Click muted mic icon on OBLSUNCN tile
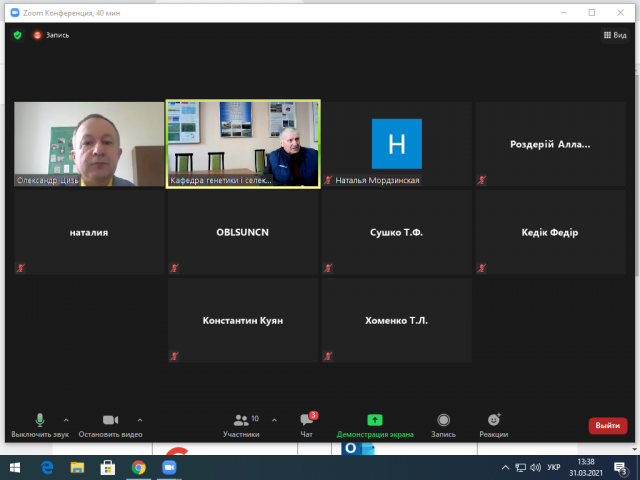The width and height of the screenshot is (640, 480). click(x=174, y=268)
